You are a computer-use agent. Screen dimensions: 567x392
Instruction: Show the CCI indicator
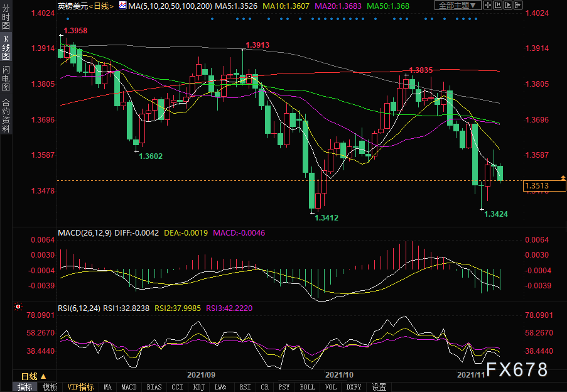click(177, 387)
